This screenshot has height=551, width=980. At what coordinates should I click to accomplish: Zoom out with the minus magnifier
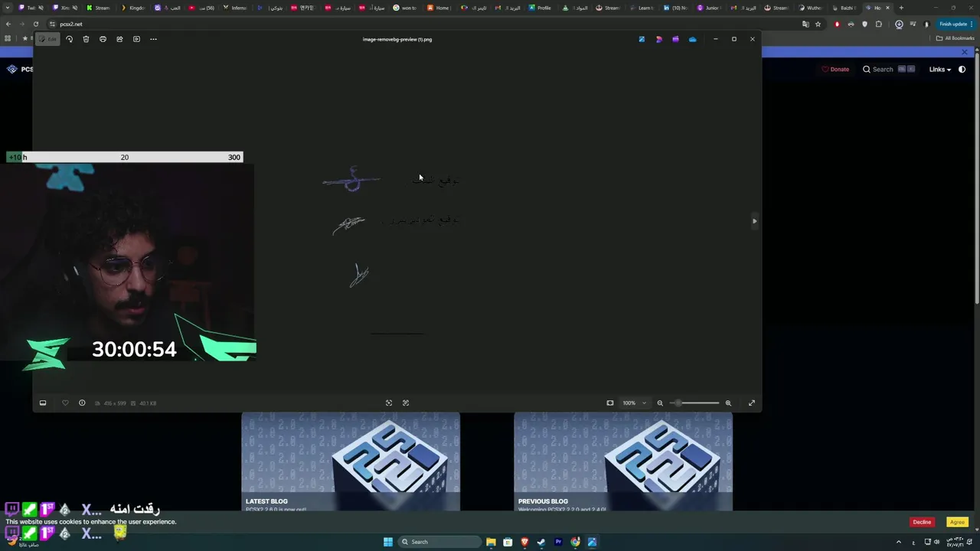(660, 403)
